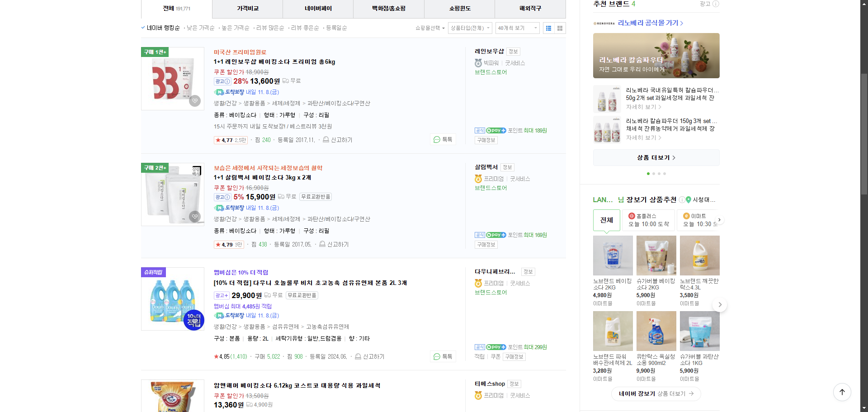Add first baking soda product to wishlist heart
The width and height of the screenshot is (868, 412).
(194, 101)
